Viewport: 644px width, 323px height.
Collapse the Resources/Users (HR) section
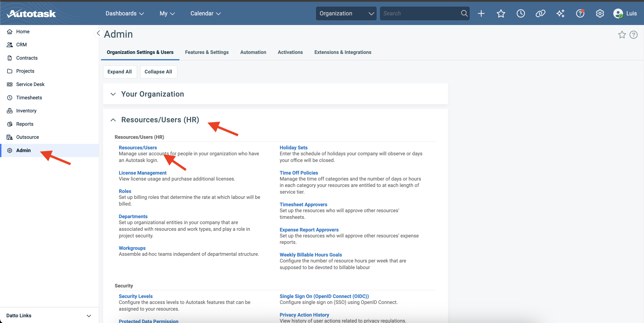tap(113, 120)
